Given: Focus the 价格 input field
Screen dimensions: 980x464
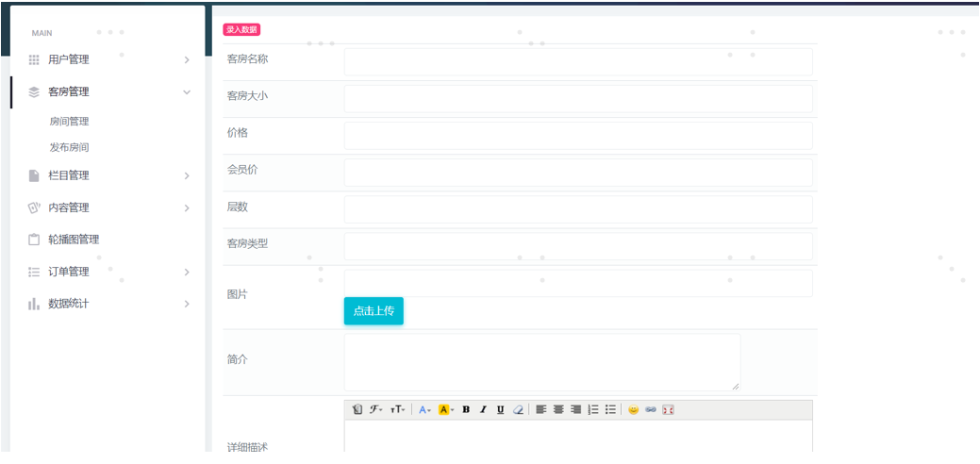Looking at the screenshot, I should tap(578, 136).
